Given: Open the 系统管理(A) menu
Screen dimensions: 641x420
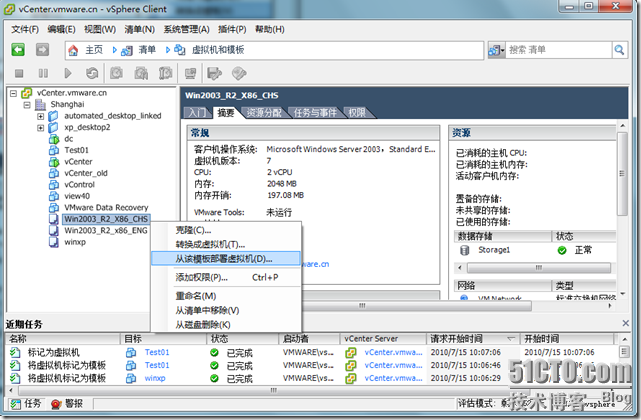Looking at the screenshot, I should (186, 29).
